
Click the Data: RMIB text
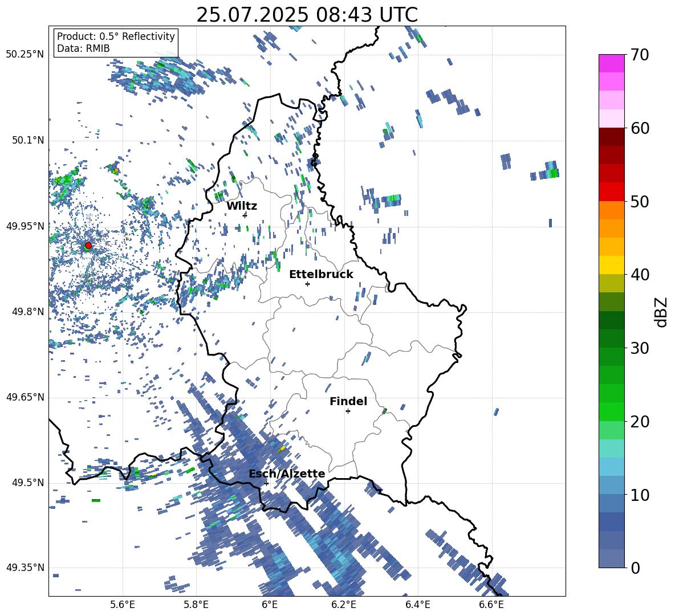(83, 48)
